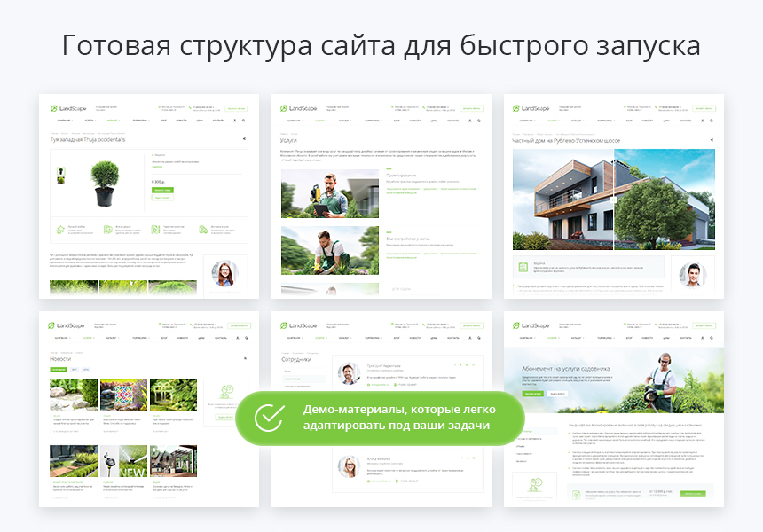The width and height of the screenshot is (763, 532).
Task: Click the task icon below the private house photo
Action: point(521,265)
